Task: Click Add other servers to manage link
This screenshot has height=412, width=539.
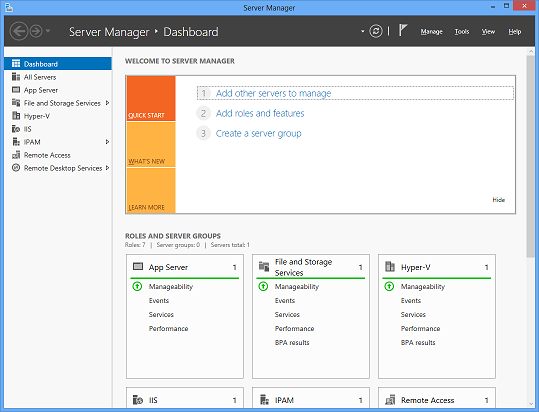Action: (x=273, y=93)
